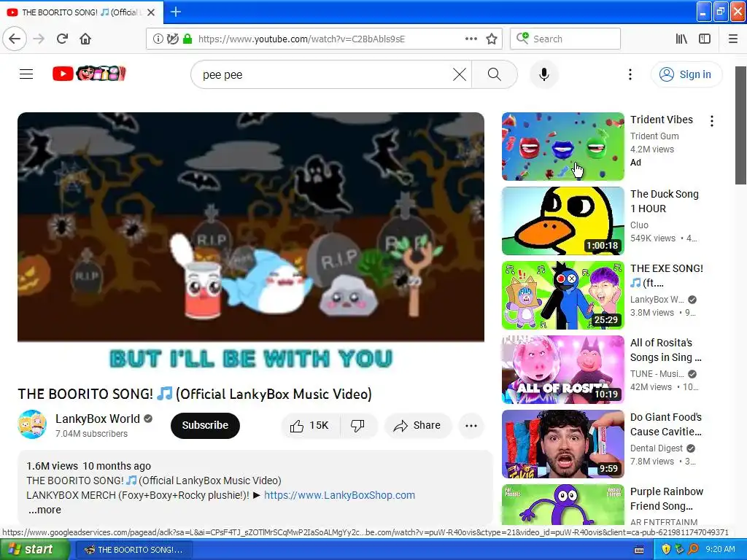Click the Trident Gum channel name
The height and width of the screenshot is (560, 747).
[x=654, y=136]
